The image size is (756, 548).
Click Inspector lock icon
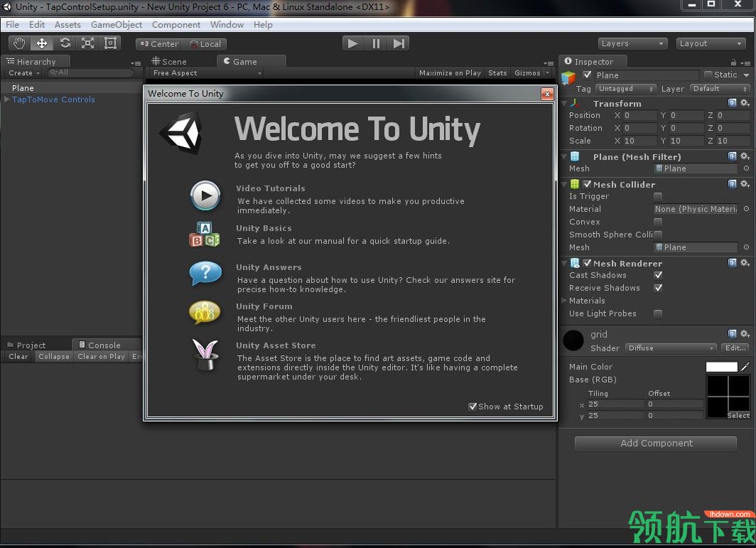[733, 63]
